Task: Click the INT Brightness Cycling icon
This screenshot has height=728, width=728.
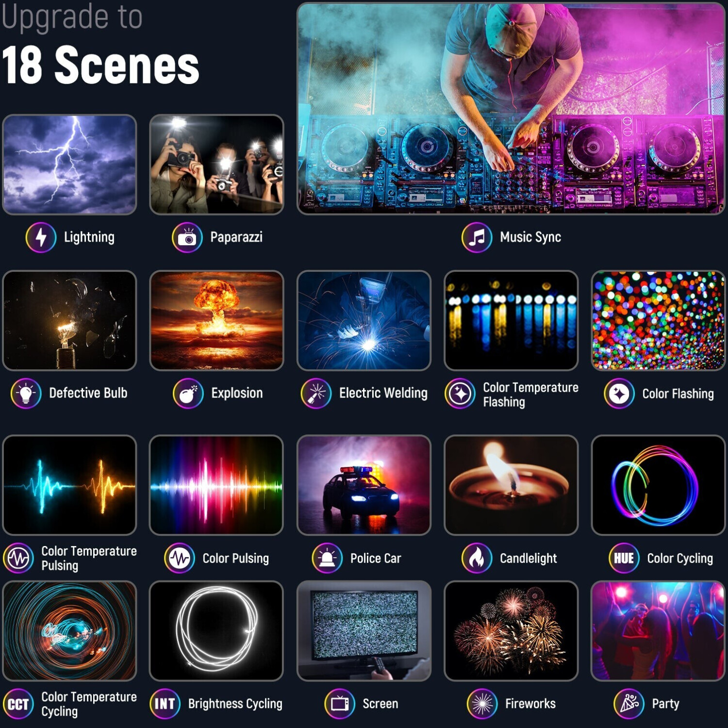Action: [x=165, y=704]
